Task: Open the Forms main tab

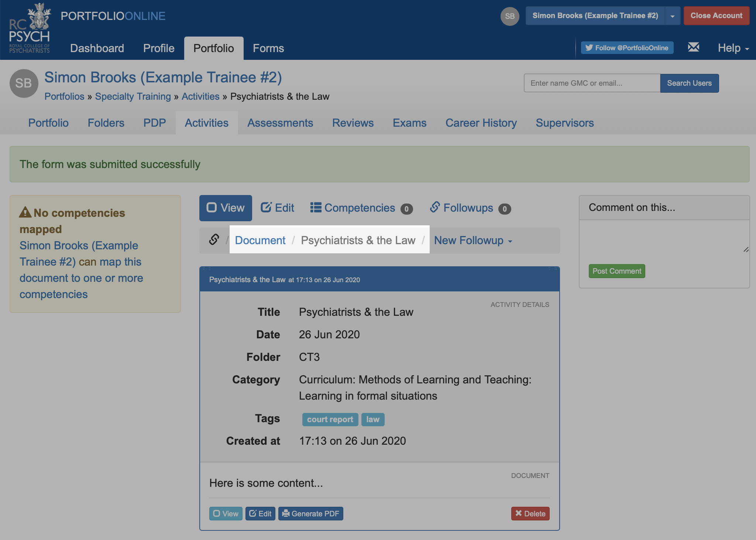Action: tap(268, 48)
